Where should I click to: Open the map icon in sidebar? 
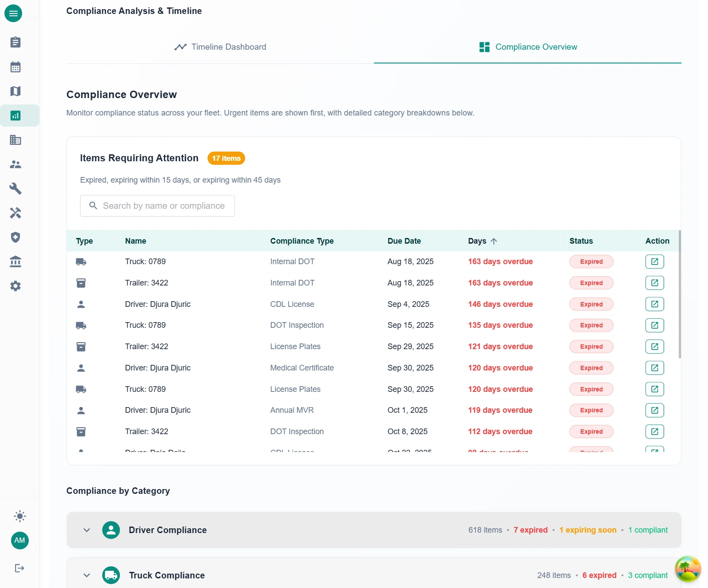tap(16, 91)
